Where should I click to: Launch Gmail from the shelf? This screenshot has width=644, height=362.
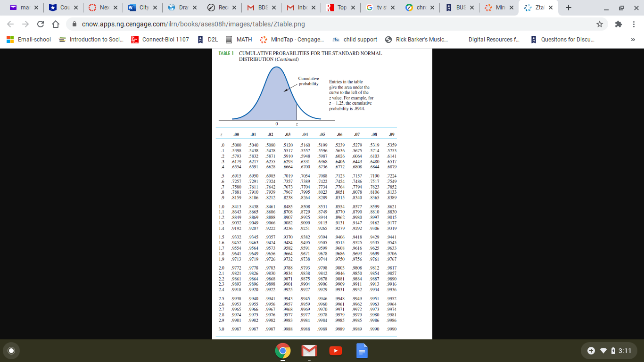click(309, 351)
